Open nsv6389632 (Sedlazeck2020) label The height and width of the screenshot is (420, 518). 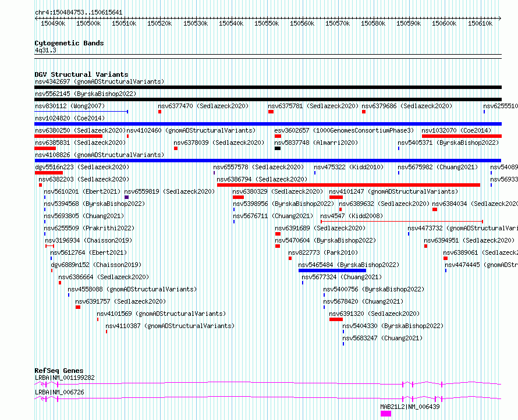384,204
